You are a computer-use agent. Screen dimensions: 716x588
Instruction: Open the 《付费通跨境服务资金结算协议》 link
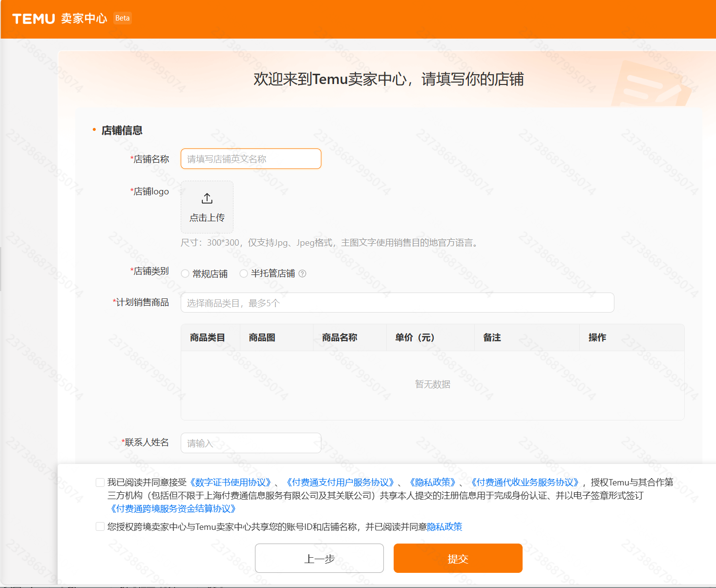(173, 509)
